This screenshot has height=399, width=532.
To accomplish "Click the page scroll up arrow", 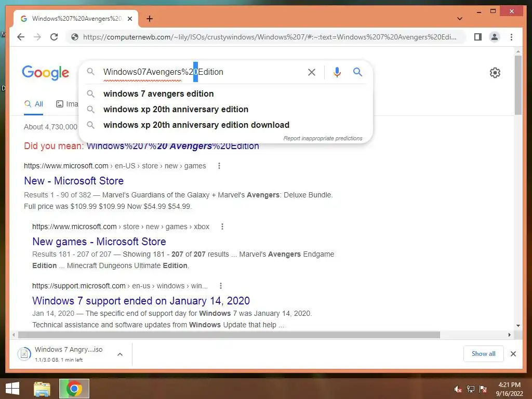I will pyautogui.click(x=518, y=51).
